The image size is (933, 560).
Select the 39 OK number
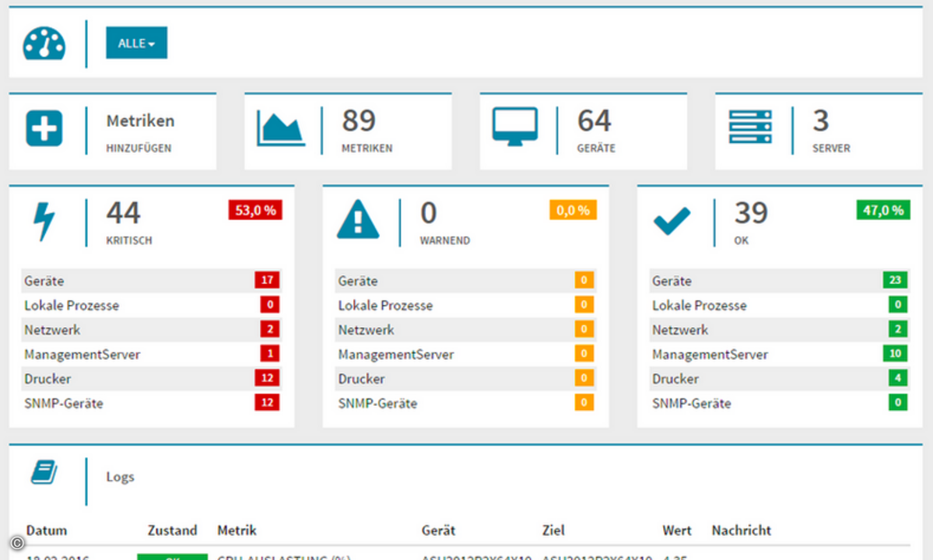[x=751, y=213]
